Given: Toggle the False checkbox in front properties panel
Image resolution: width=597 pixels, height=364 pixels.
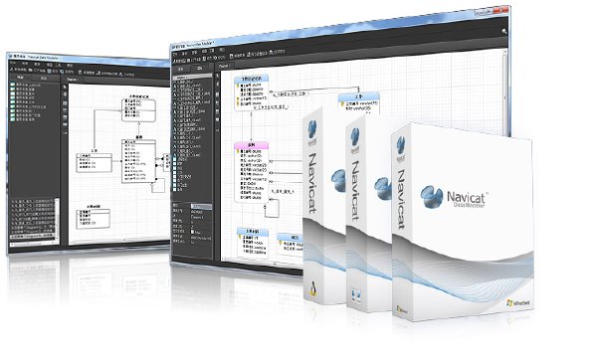Looking at the screenshot, I should [x=192, y=232].
